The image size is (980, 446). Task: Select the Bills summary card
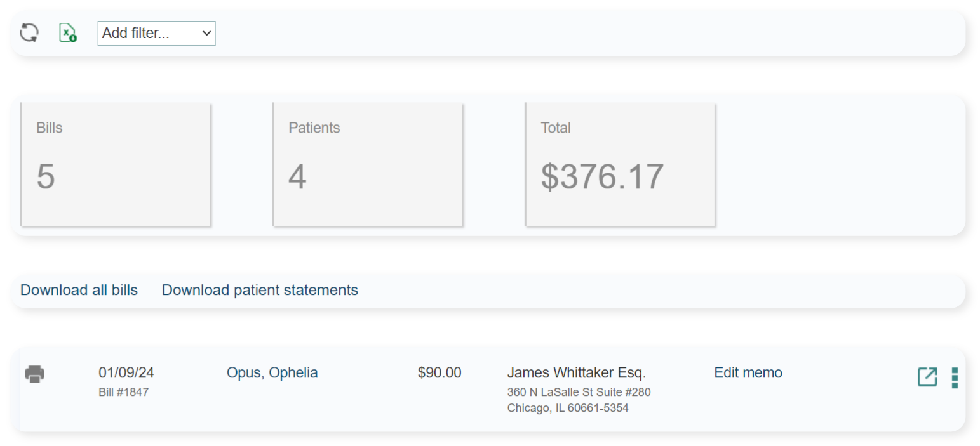coord(116,164)
